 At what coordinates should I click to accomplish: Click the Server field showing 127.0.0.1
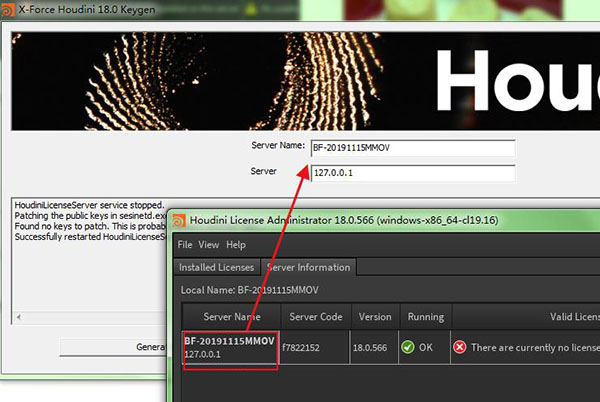click(413, 173)
